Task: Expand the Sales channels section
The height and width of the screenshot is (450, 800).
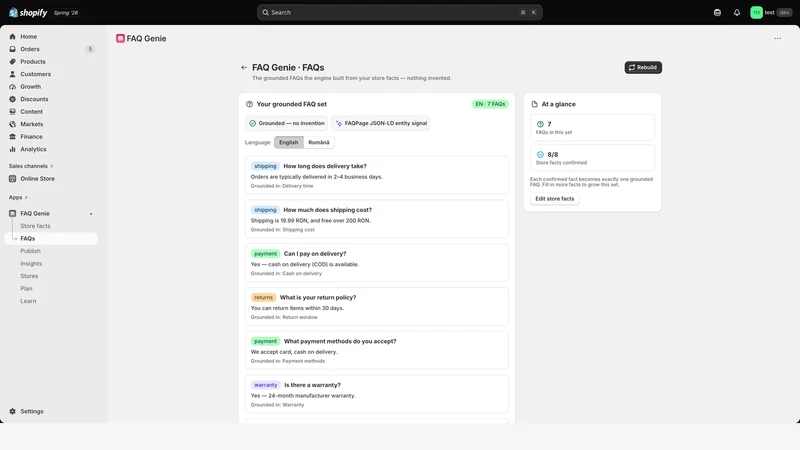Action: pyautogui.click(x=31, y=166)
